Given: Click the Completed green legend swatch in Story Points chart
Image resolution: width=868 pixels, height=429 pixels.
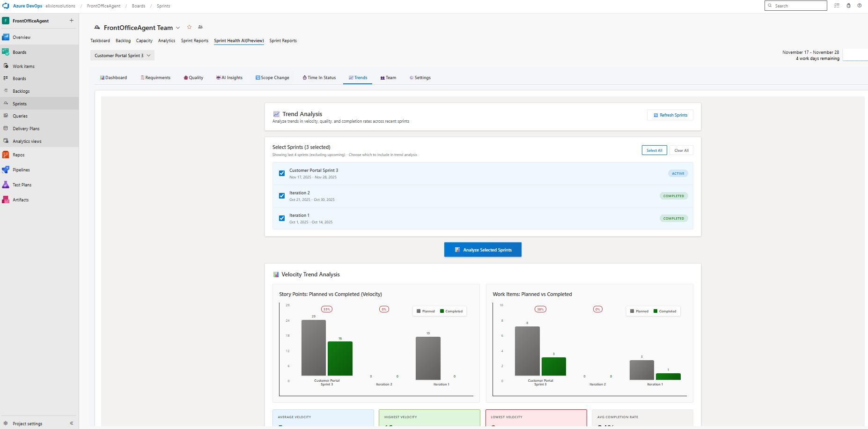Looking at the screenshot, I should pos(442,311).
